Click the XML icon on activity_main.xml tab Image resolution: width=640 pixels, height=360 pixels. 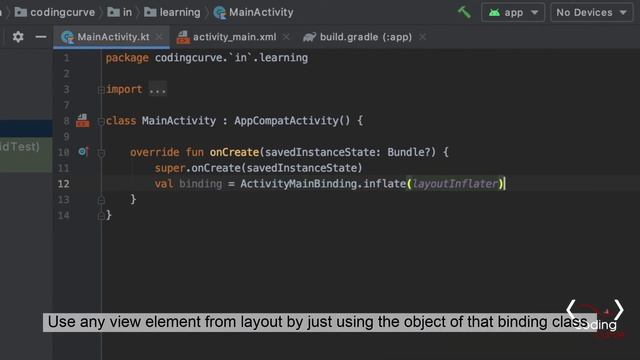(183, 37)
